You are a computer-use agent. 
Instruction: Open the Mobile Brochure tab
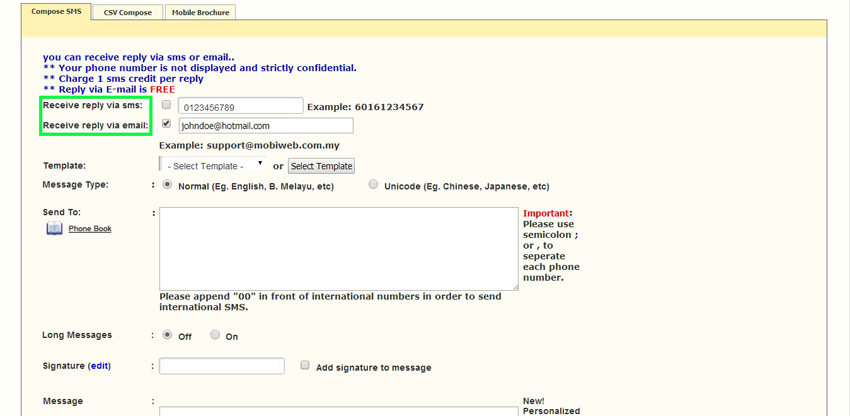coord(201,12)
